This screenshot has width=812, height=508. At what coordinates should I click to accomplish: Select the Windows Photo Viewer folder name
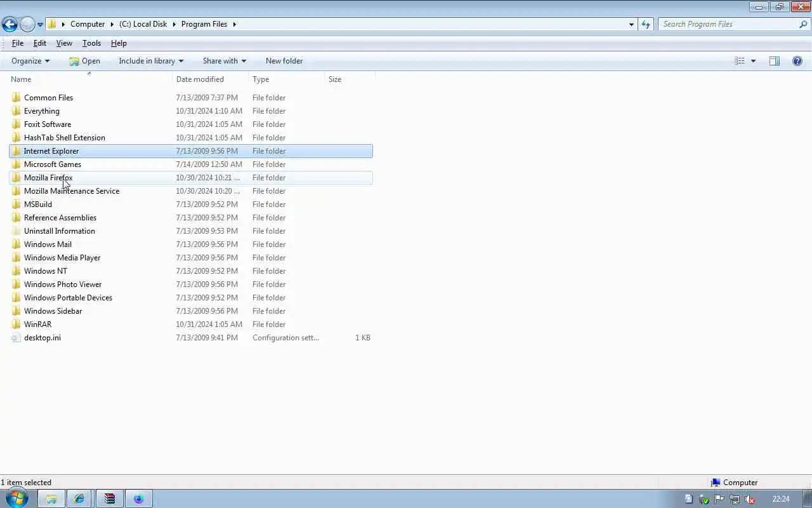coord(63,284)
